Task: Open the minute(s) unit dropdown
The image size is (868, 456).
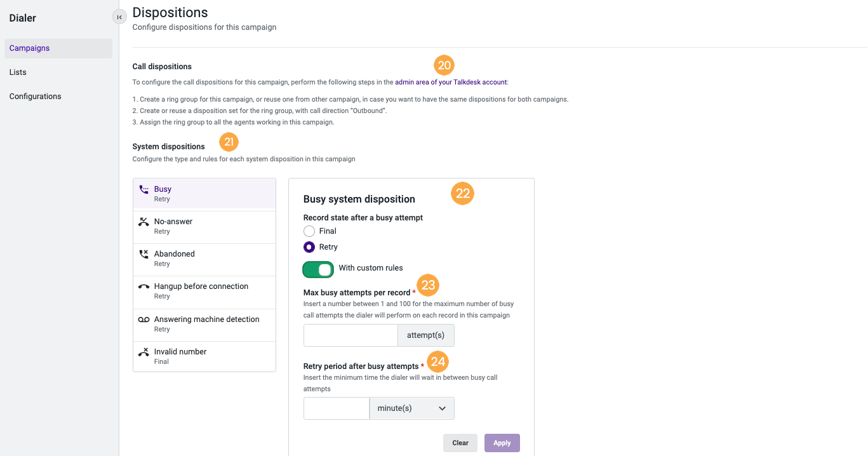Action: click(412, 408)
